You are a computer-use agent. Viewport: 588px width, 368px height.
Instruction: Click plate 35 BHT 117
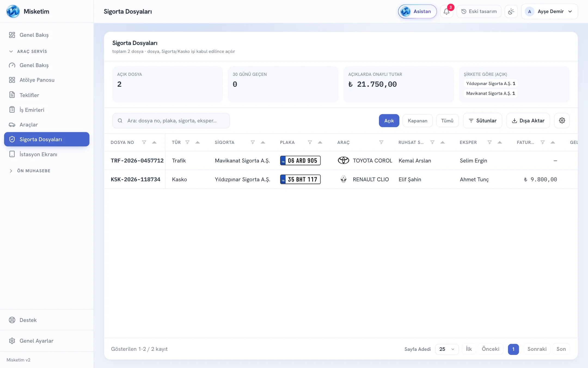click(300, 179)
